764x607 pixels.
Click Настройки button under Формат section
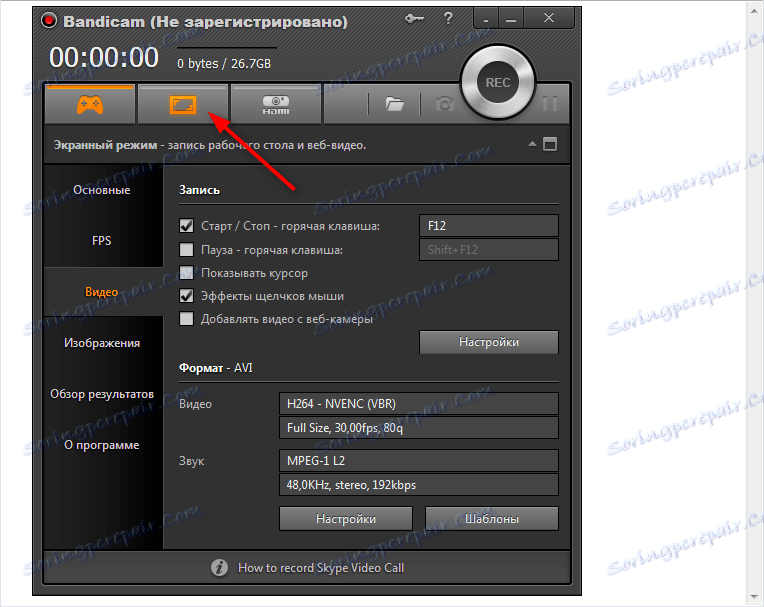coord(346,519)
